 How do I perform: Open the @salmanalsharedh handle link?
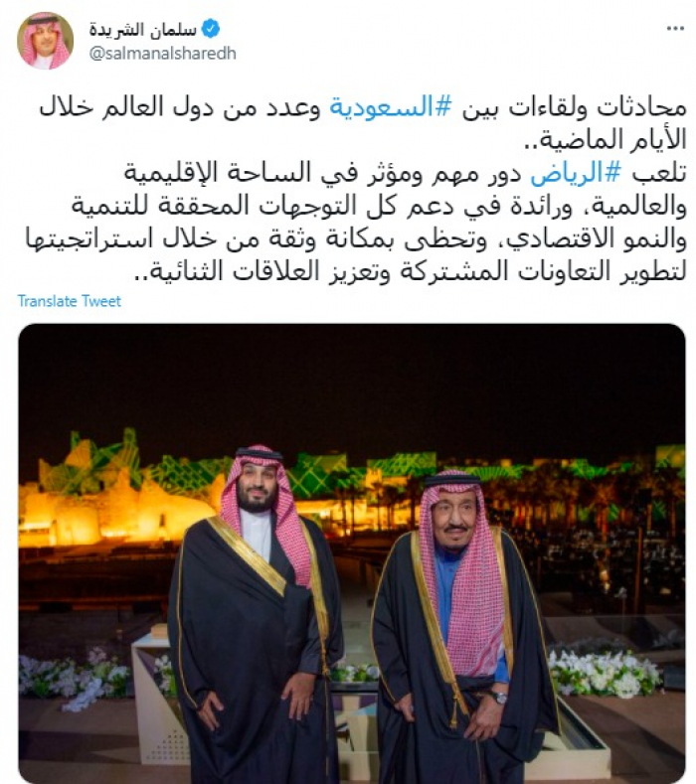pos(163,54)
